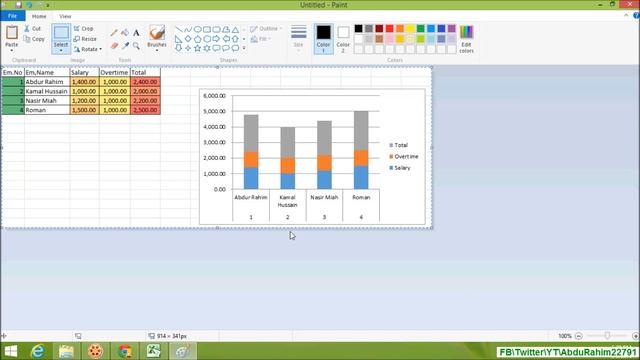Click the zoom in plus button

coord(636,336)
